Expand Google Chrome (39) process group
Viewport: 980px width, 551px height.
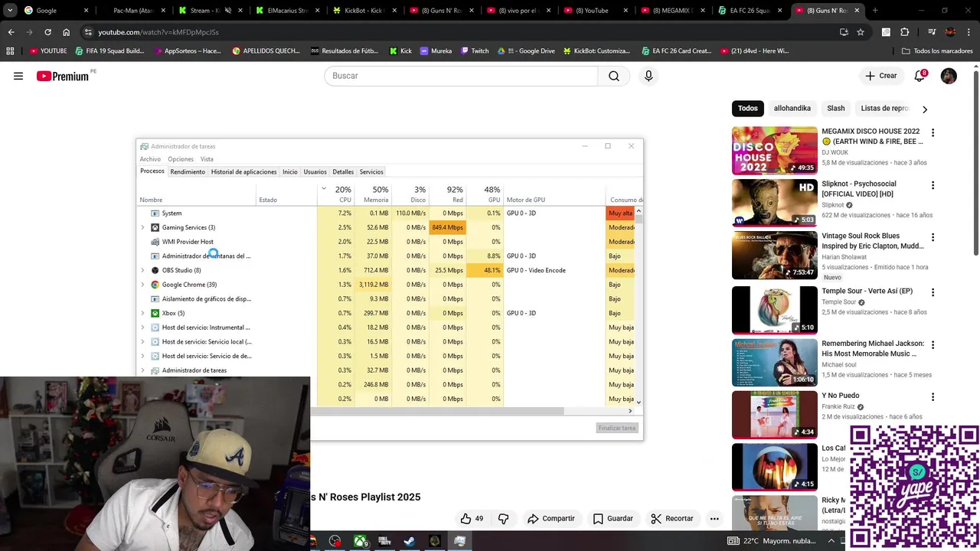142,285
